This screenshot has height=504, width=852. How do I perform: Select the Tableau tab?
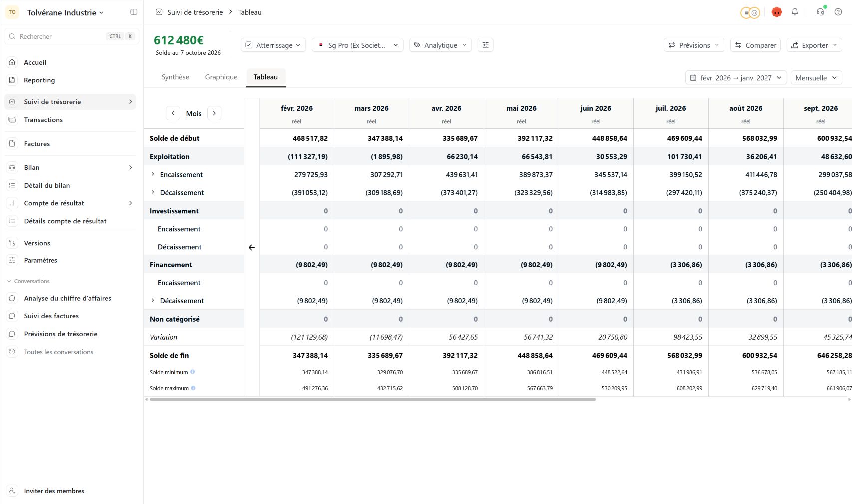point(265,77)
